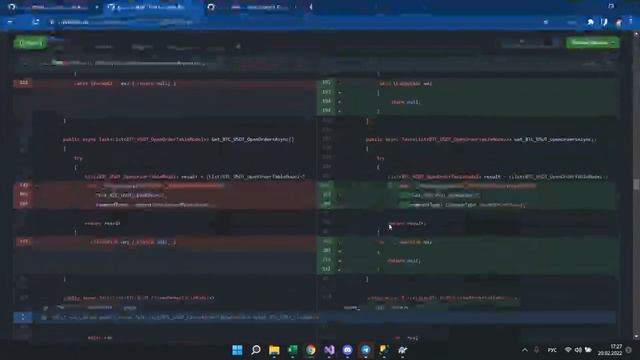Screen dimensions: 640x360
Task: Click the microphone tray icon
Action: (536, 350)
